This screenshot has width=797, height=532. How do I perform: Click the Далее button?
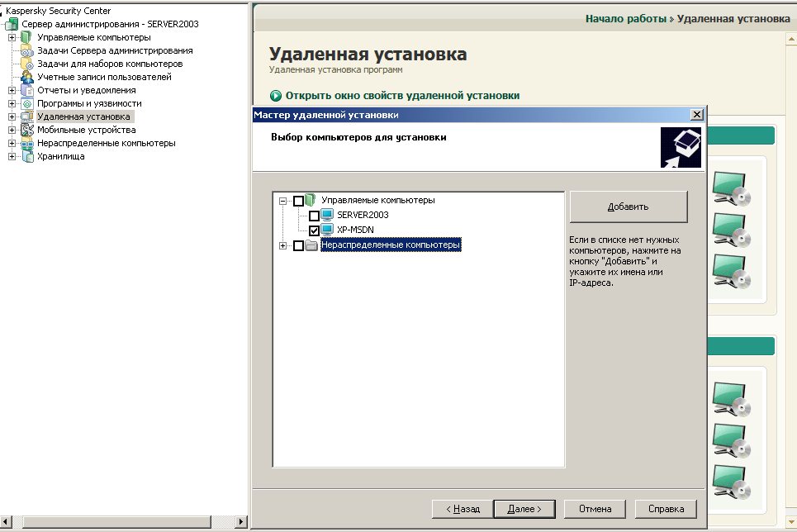524,509
